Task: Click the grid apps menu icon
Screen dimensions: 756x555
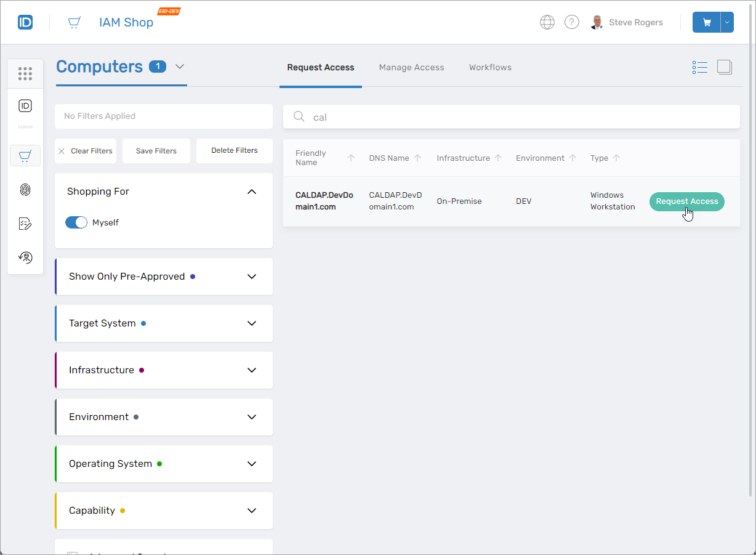Action: point(25,74)
